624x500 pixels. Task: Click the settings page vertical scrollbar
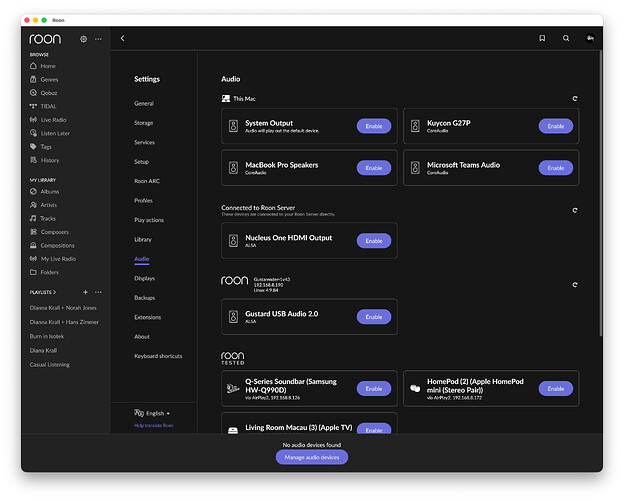tap(601, 193)
